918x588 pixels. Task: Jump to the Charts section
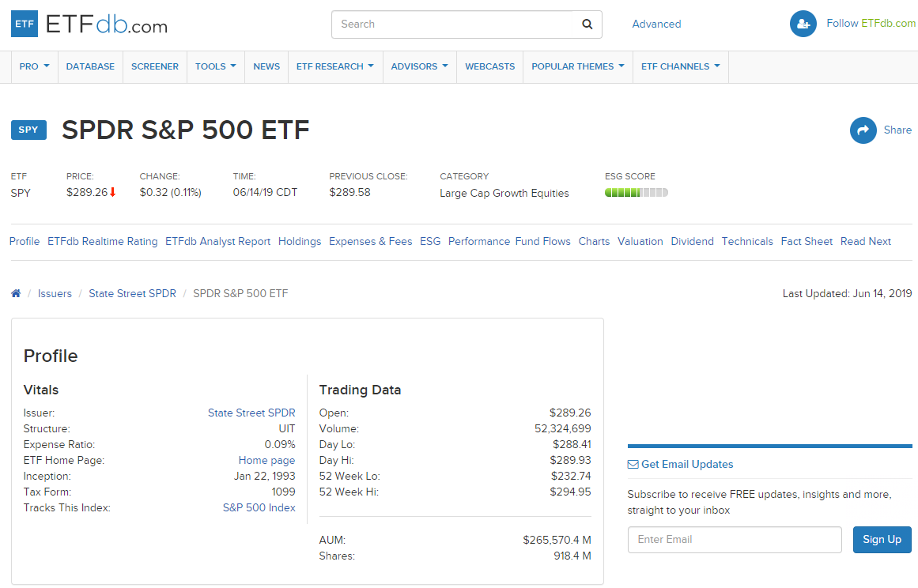pos(595,242)
